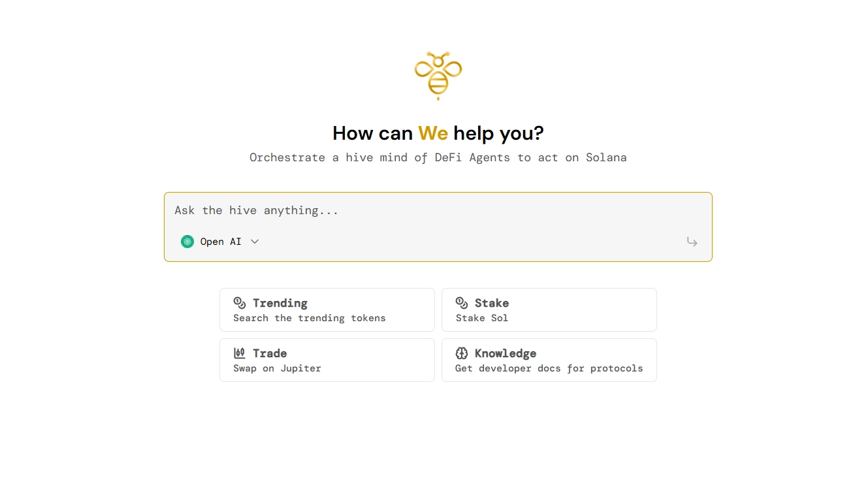
Task: Open the Open AI model selector dropdown
Action: click(x=220, y=242)
